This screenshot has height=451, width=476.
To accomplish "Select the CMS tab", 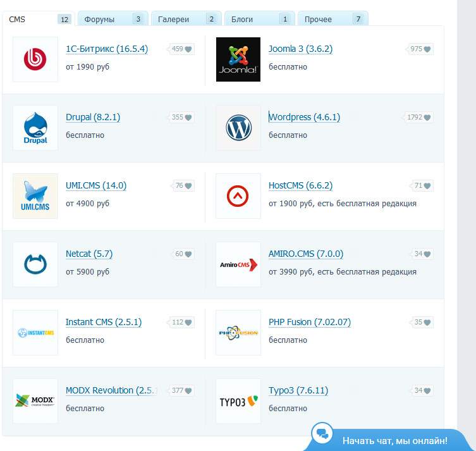I will coord(39,19).
